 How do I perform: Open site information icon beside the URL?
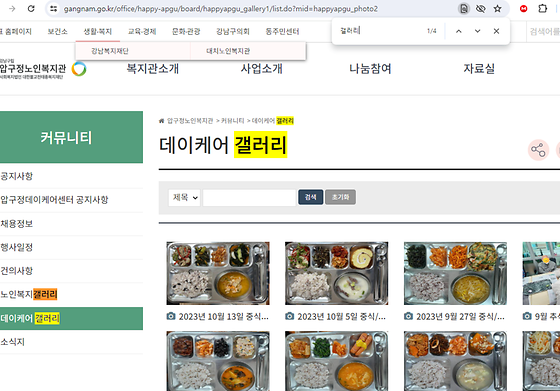(x=54, y=9)
